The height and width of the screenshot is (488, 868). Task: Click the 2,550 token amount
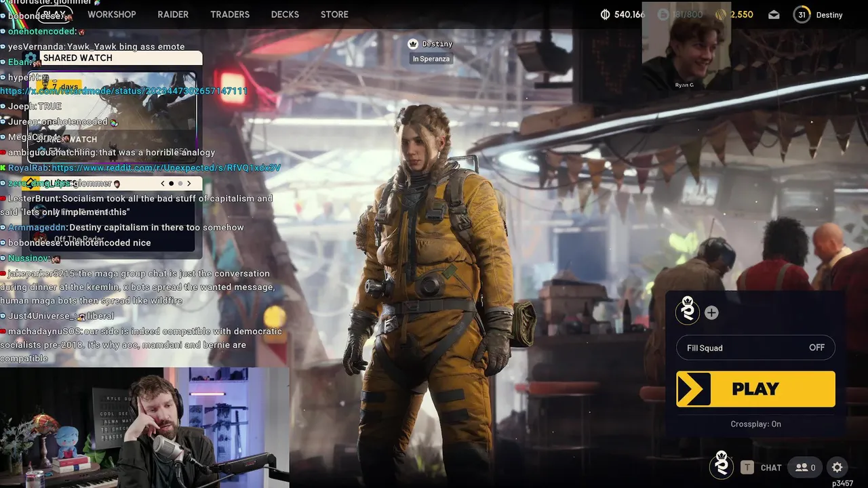741,14
